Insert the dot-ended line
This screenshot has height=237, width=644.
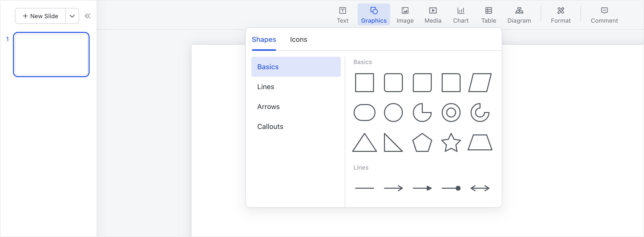tap(451, 188)
